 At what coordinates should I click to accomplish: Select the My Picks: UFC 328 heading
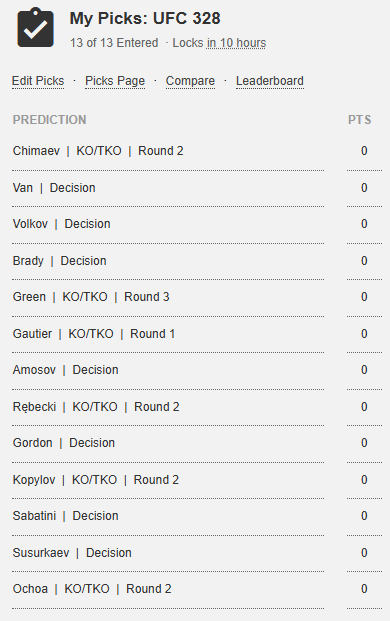pyautogui.click(x=145, y=18)
